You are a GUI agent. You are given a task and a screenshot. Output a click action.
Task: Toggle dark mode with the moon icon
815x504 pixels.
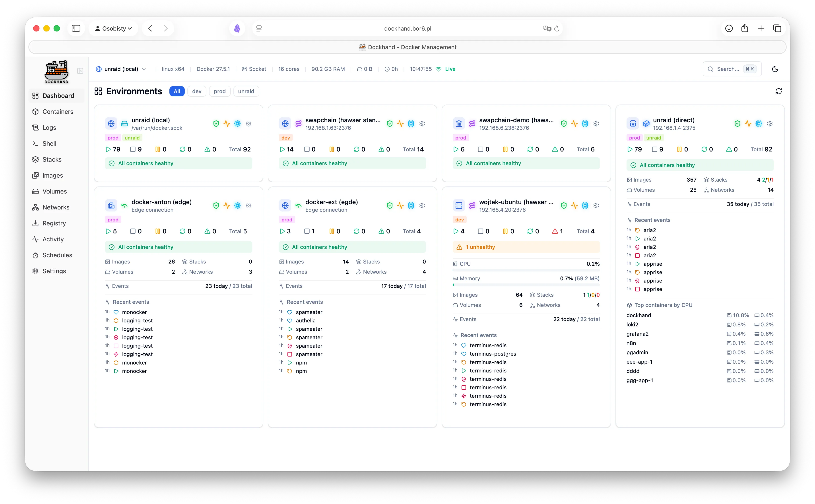coord(775,69)
